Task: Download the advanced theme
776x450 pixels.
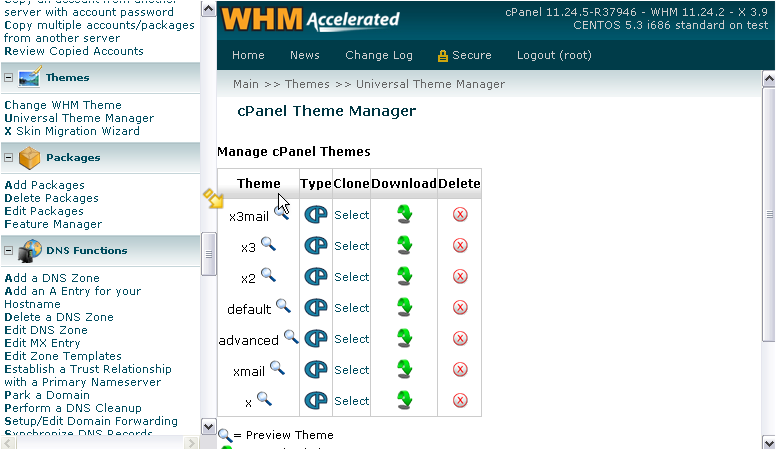Action: pyautogui.click(x=404, y=339)
